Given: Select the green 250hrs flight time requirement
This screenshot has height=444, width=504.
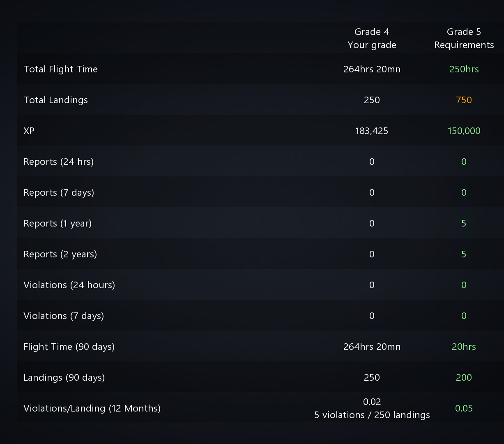Looking at the screenshot, I should (x=464, y=69).
